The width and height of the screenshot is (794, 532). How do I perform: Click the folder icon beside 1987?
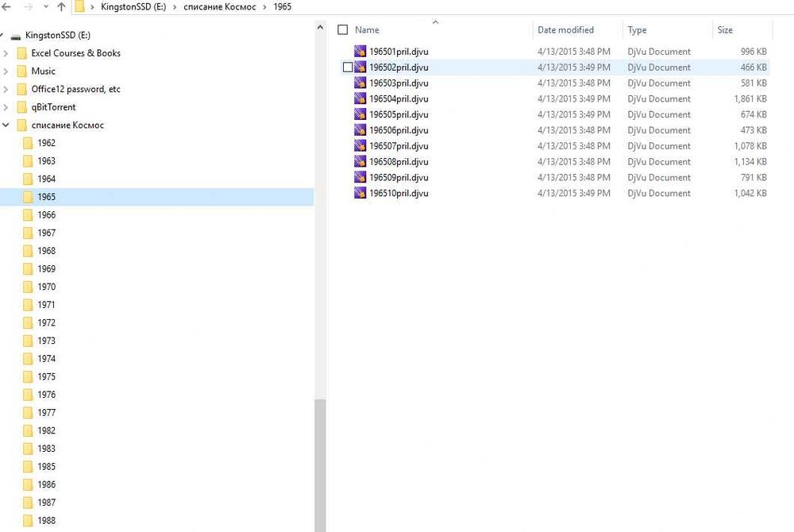(x=28, y=502)
